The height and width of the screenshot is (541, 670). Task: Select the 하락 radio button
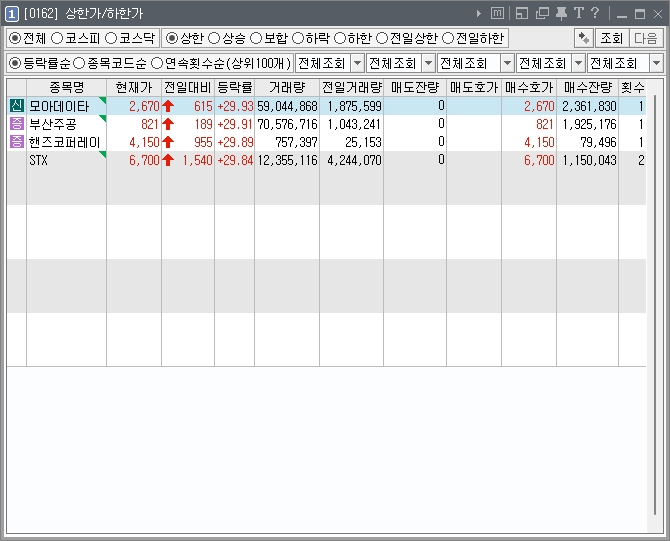click(x=297, y=38)
